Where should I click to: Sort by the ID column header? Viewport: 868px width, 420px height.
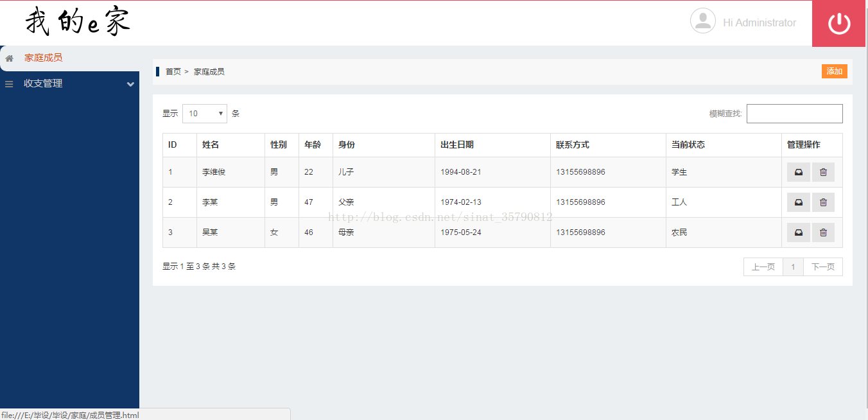pos(180,145)
